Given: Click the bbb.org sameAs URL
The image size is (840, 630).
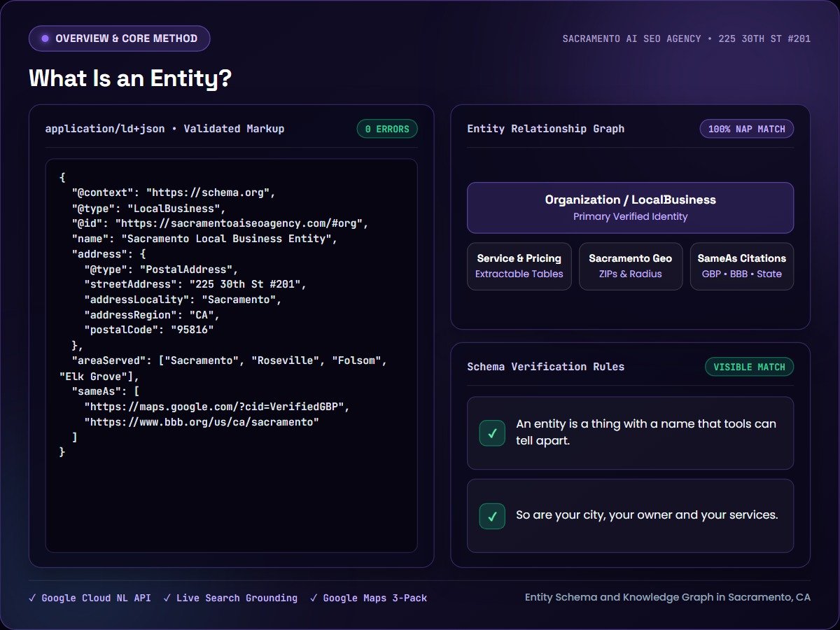Looking at the screenshot, I should (x=202, y=422).
